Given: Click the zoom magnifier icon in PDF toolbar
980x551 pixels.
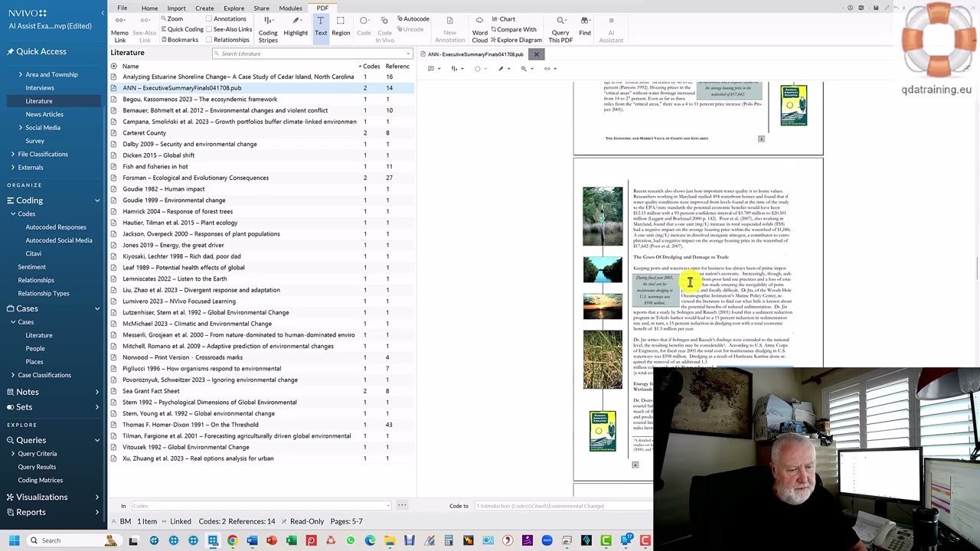Looking at the screenshot, I should click(x=524, y=69).
